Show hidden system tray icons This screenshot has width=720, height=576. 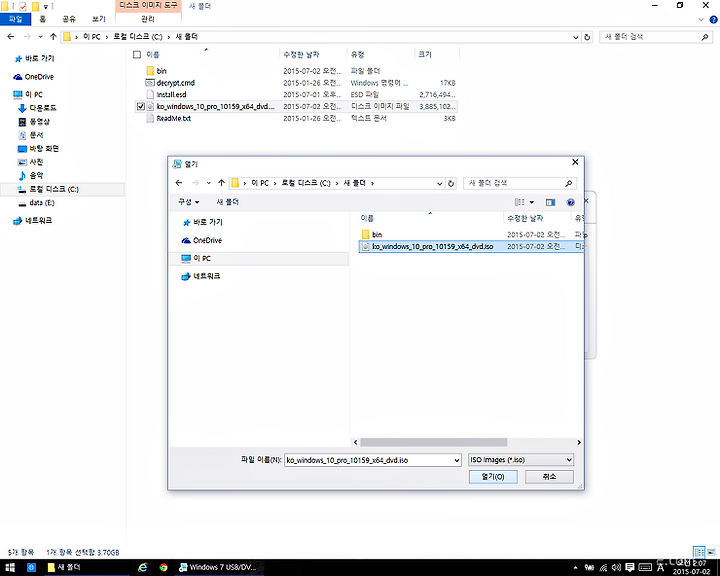(x=575, y=568)
